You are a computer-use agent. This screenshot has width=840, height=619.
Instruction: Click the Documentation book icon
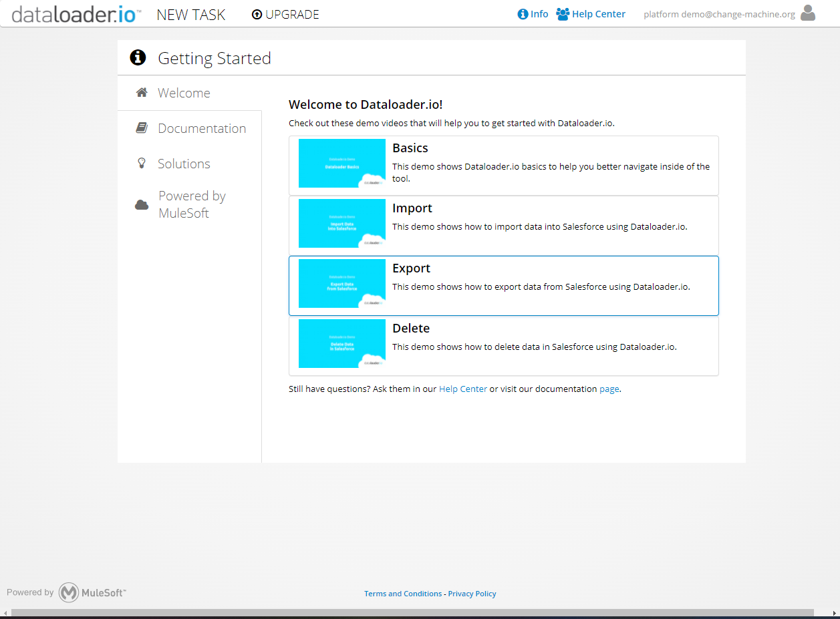[x=142, y=128]
